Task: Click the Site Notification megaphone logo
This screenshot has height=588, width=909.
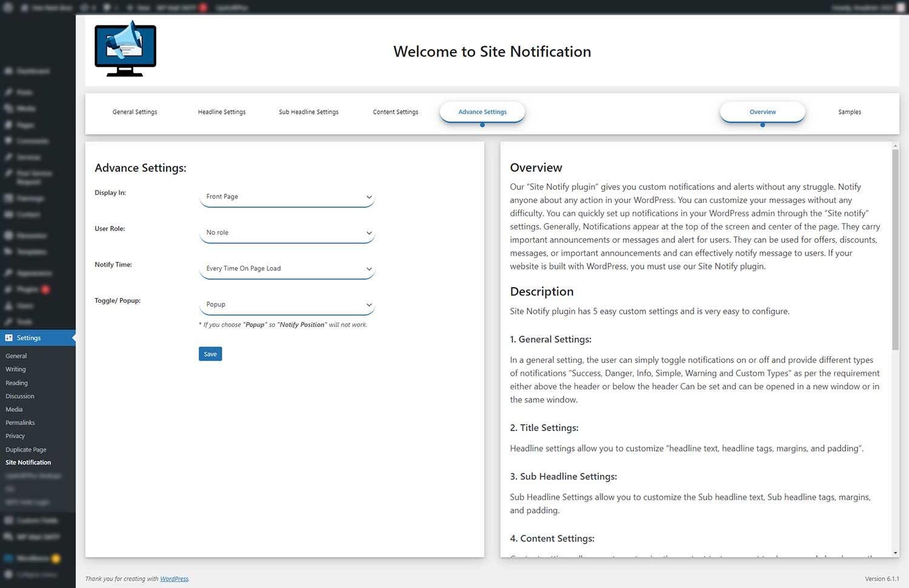Action: tap(125, 49)
